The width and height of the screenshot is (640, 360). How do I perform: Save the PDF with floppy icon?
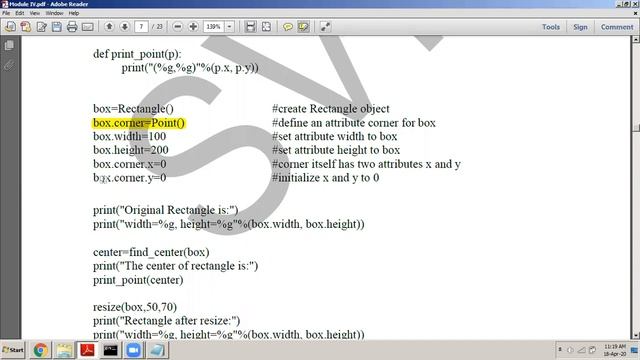(x=57, y=27)
